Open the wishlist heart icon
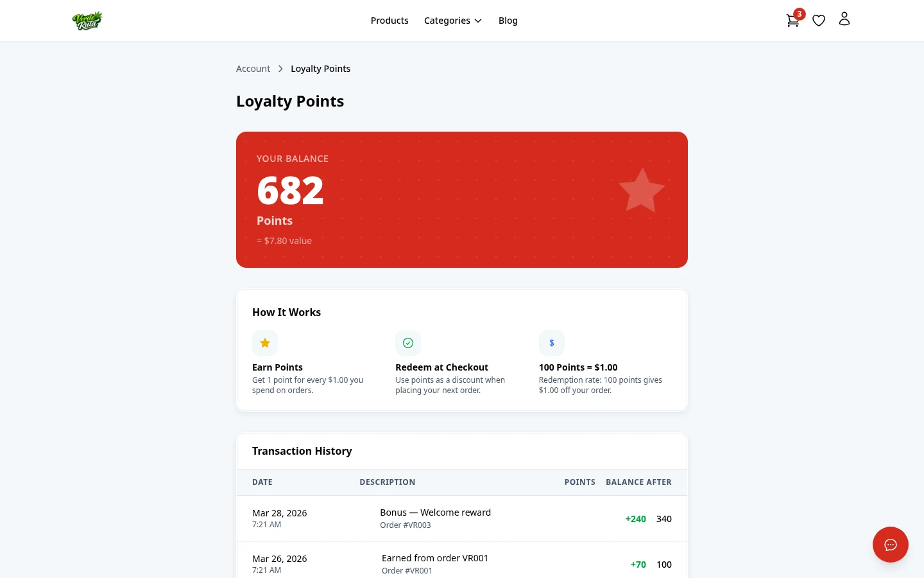 tap(819, 20)
